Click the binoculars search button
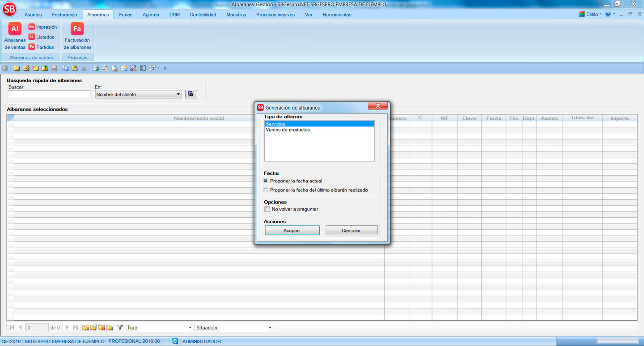The width and height of the screenshot is (644, 346). click(191, 94)
